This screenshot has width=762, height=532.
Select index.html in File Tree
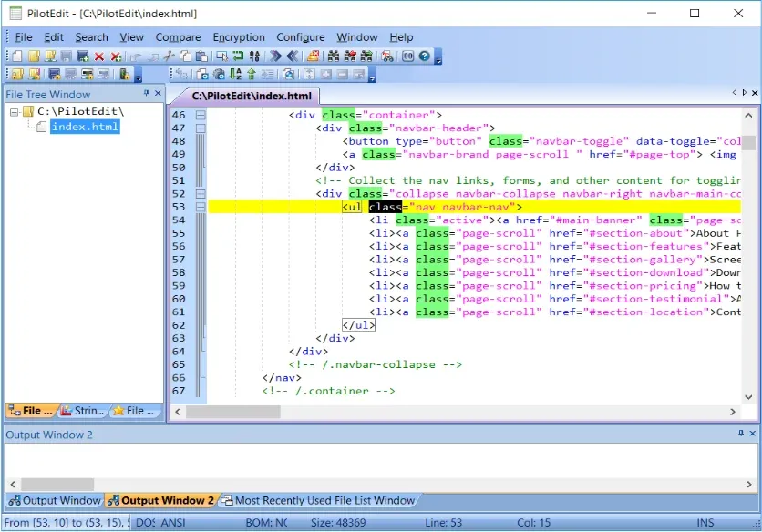[x=85, y=127]
